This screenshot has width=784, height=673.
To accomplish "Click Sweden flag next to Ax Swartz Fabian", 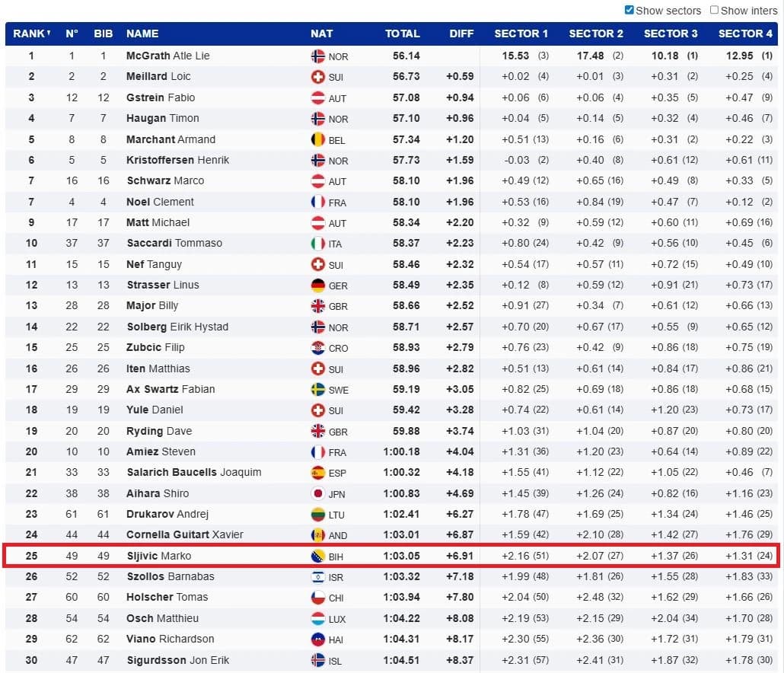I will [x=318, y=390].
